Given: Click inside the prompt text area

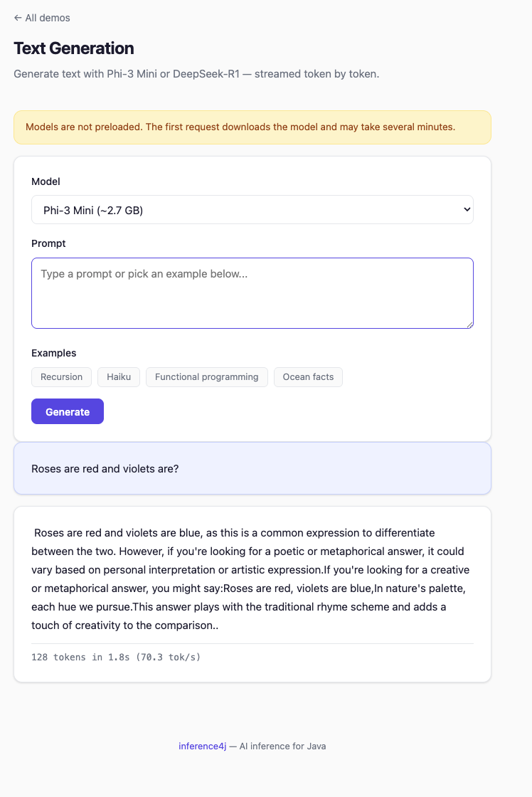Looking at the screenshot, I should [x=252, y=292].
